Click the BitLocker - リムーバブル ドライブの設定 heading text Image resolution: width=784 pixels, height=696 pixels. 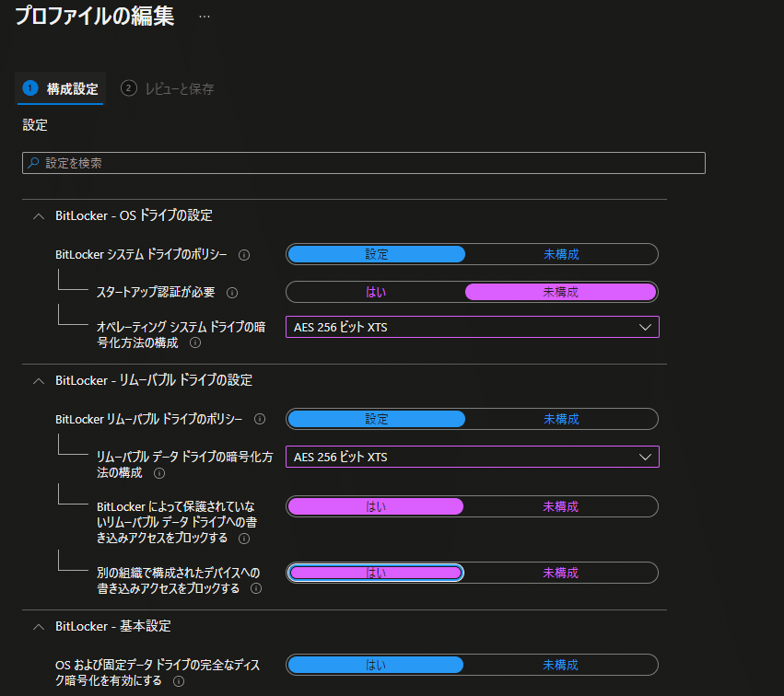pyautogui.click(x=154, y=381)
